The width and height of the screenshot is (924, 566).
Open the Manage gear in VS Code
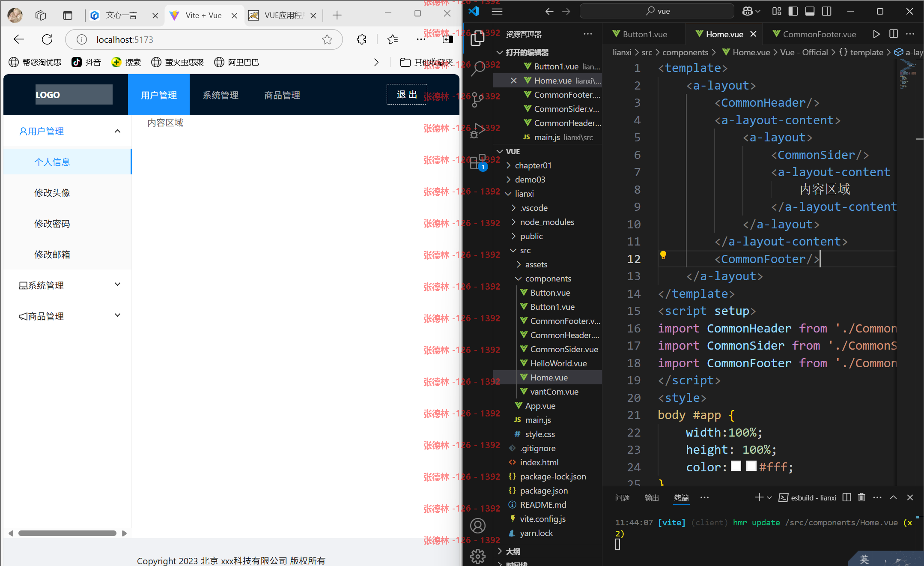[x=477, y=556]
